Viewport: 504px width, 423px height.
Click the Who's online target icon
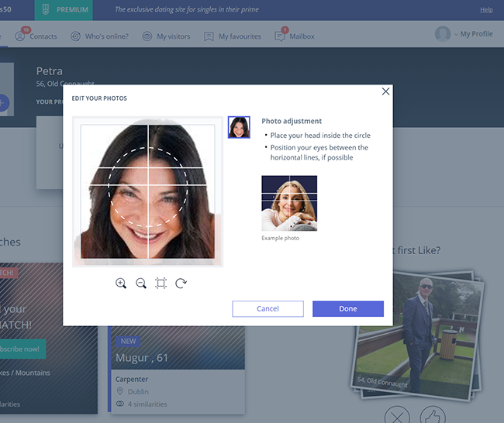coord(75,36)
